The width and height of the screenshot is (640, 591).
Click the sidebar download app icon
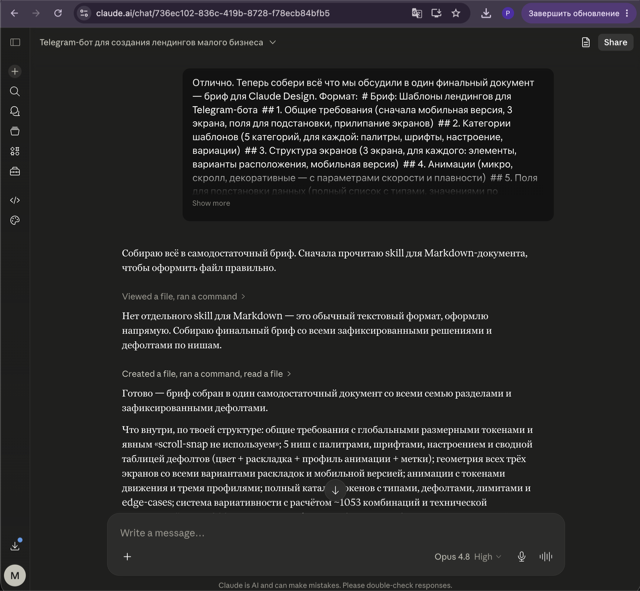(15, 546)
